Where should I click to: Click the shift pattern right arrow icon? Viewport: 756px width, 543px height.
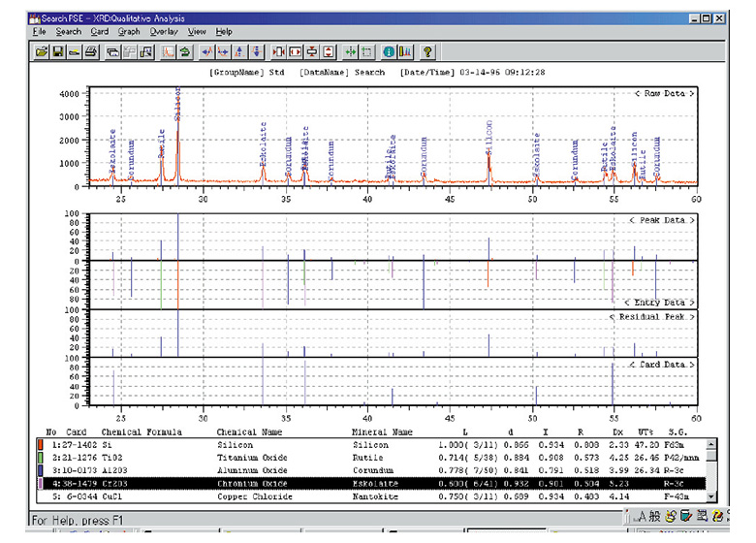pos(224,51)
